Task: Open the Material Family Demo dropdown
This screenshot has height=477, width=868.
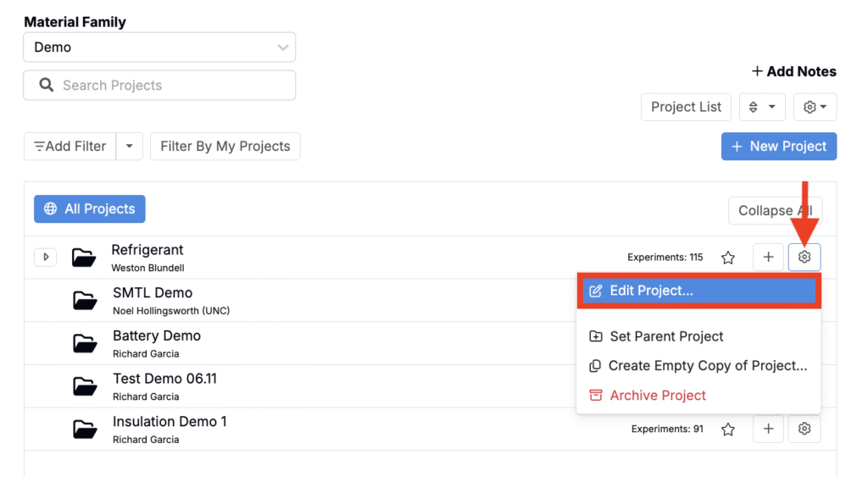Action: 159,47
